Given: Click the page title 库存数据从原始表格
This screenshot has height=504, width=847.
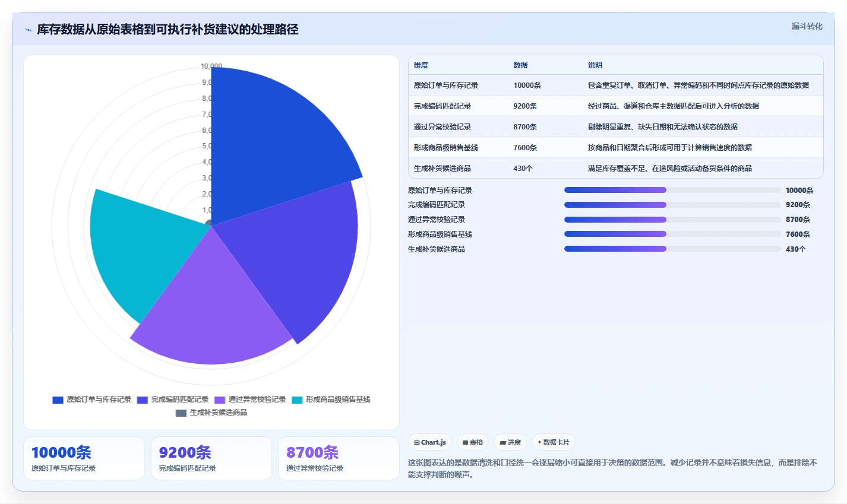Looking at the screenshot, I should [x=167, y=30].
